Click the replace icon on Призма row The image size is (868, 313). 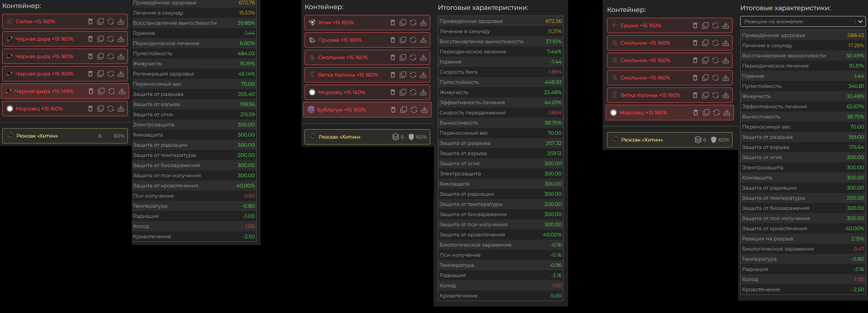click(x=413, y=40)
